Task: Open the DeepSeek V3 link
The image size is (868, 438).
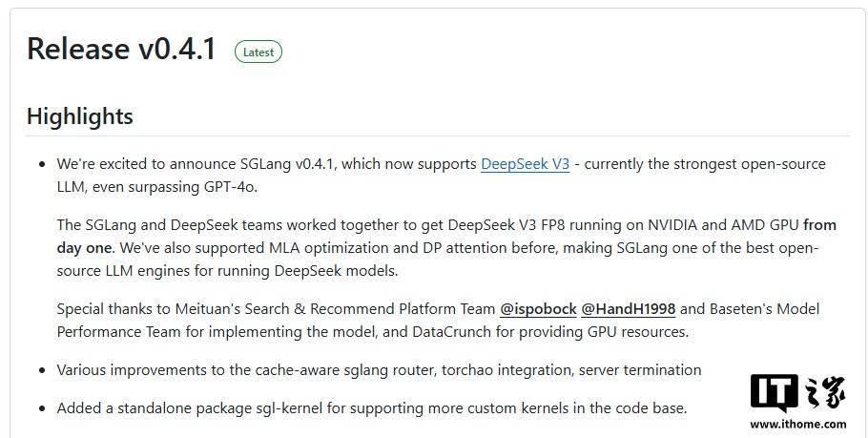Action: coord(525,164)
